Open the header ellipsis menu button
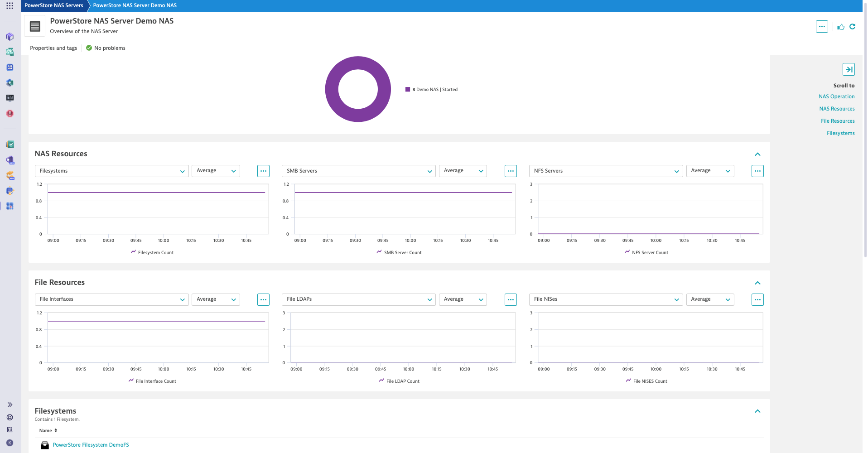 822,27
